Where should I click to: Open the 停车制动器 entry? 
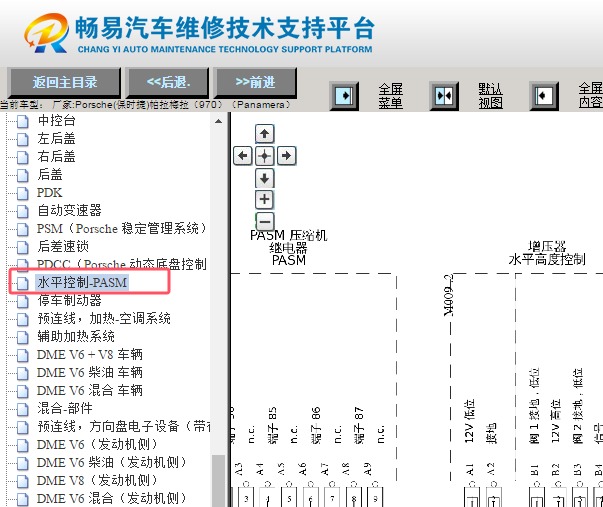(x=69, y=300)
